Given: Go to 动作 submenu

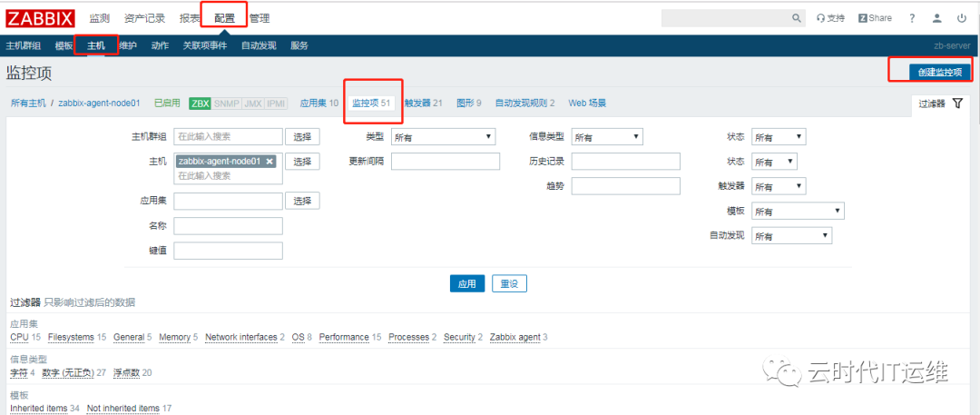Looking at the screenshot, I should 160,45.
